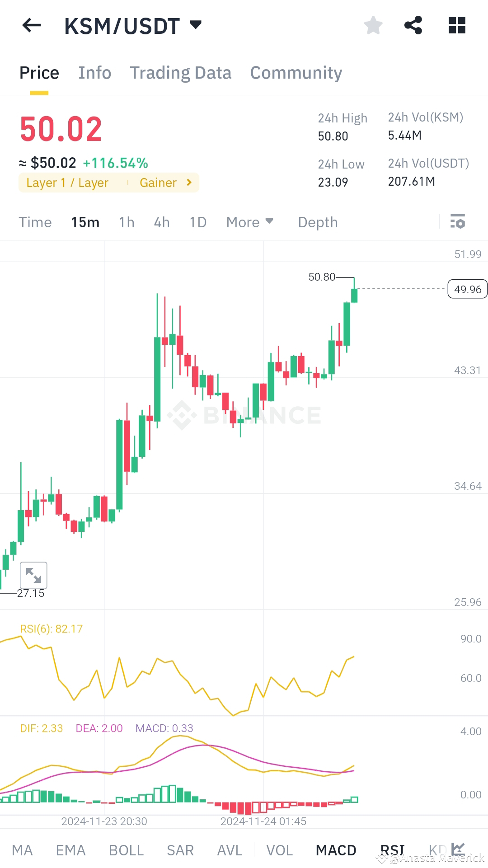Viewport: 488px width, 868px height.
Task: Expand the chart to fullscreen
Action: click(x=34, y=575)
